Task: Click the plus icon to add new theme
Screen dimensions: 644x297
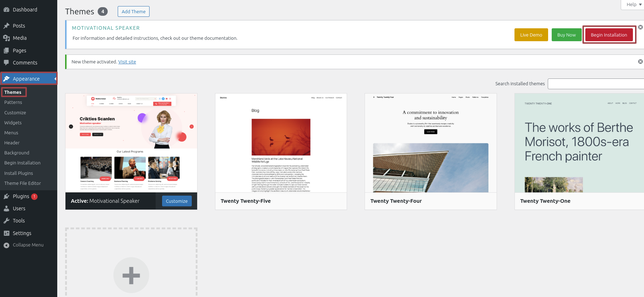Action: point(131,275)
